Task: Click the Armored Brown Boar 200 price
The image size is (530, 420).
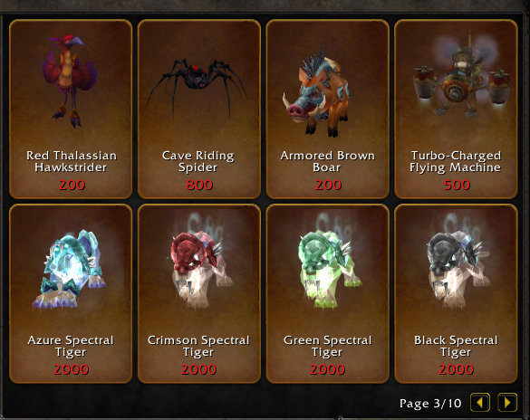Action: click(328, 185)
